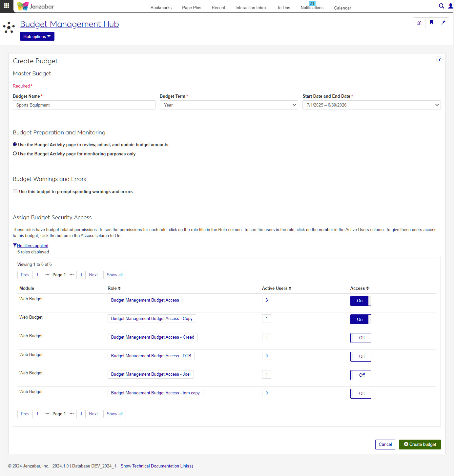
Task: Open the user profile icon
Action: (451, 6)
